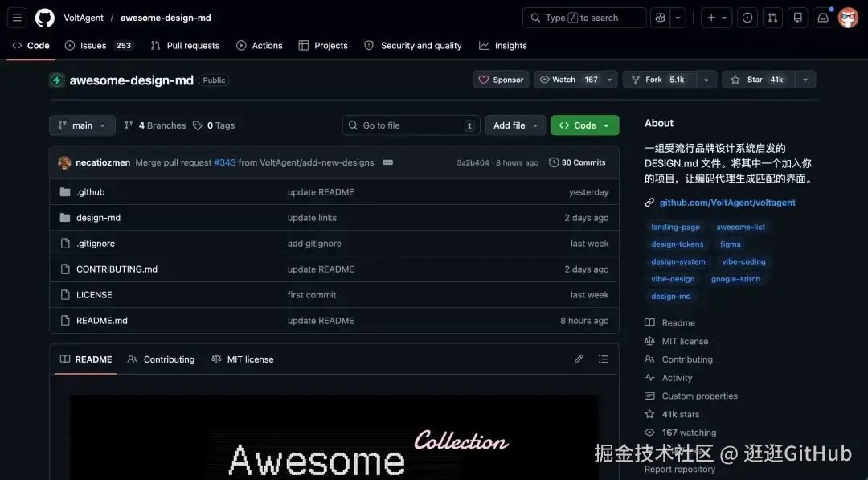868x480 pixels.
Task: Click 'update links' commit message
Action: pos(312,218)
